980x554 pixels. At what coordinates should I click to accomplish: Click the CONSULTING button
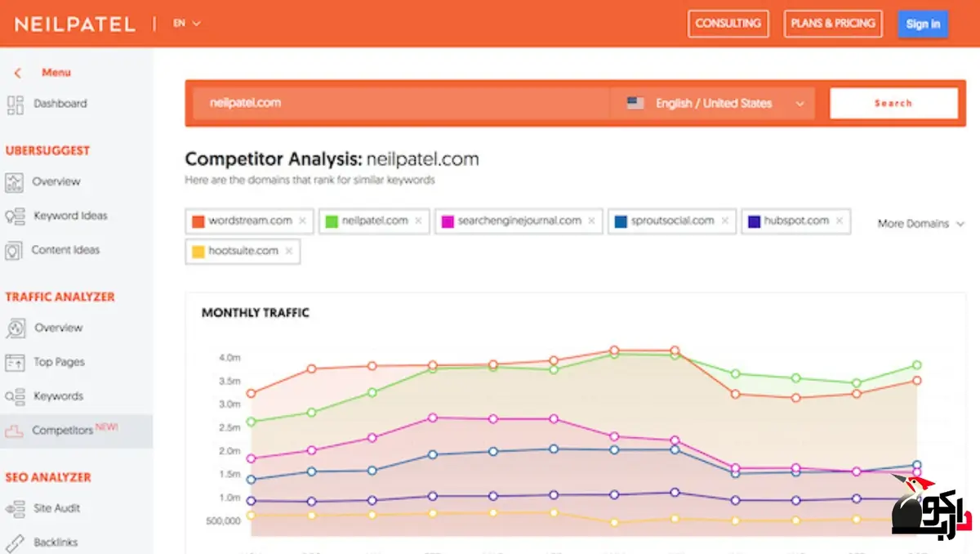[728, 24]
